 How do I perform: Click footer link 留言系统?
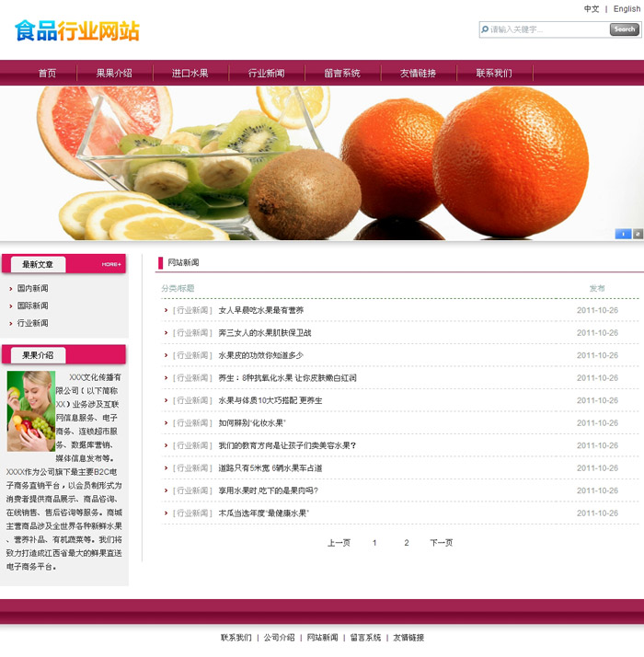(x=365, y=638)
